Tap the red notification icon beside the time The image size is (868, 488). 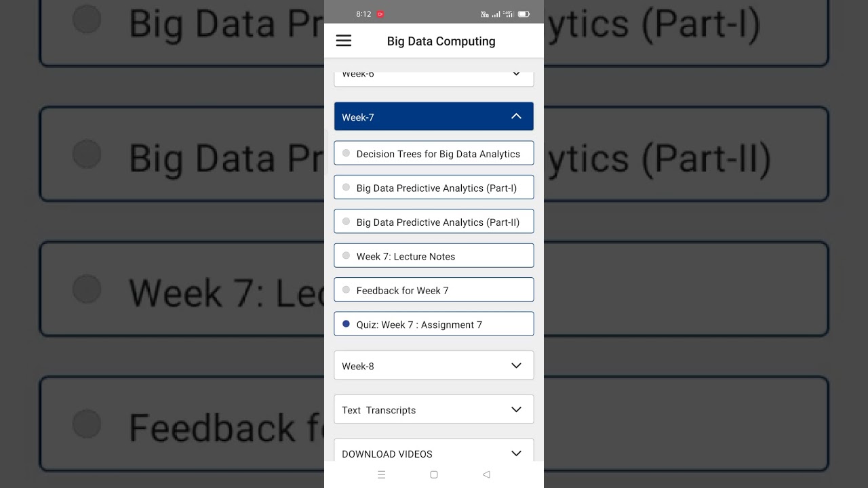pos(380,14)
